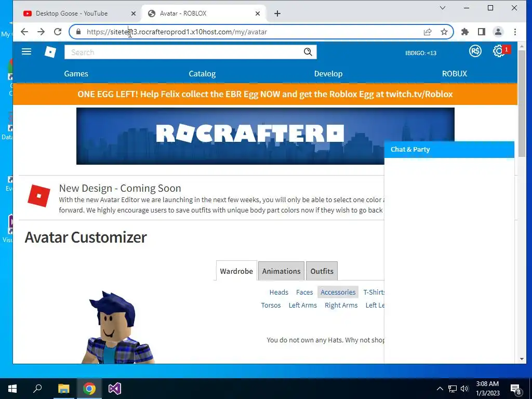Open the Left Arms category link

click(x=303, y=305)
